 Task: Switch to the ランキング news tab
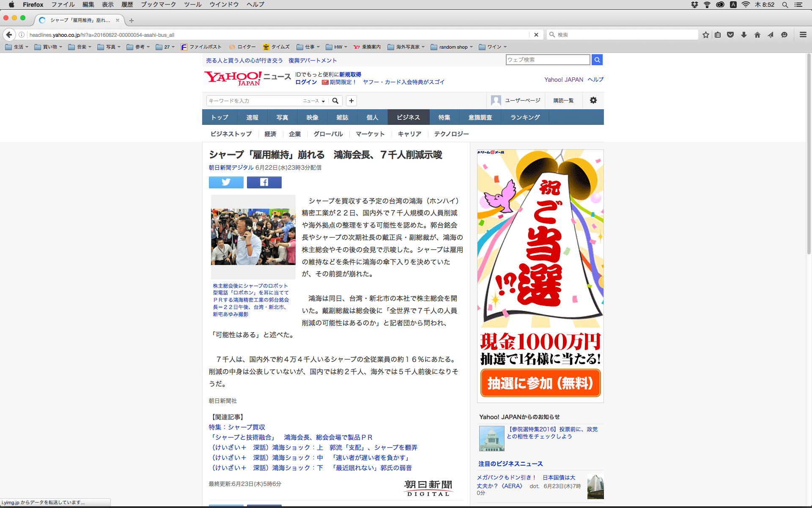[525, 117]
